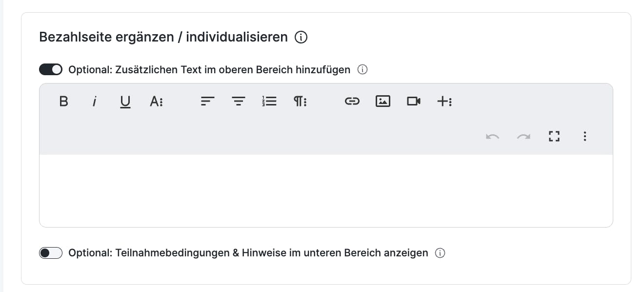This screenshot has height=292, width=644.
Task: Insert an ordered list
Action: click(269, 102)
